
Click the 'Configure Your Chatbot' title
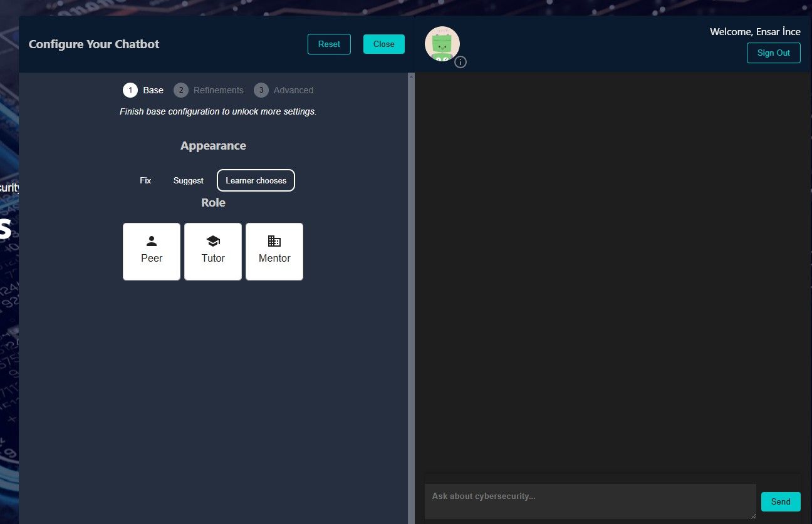(94, 44)
